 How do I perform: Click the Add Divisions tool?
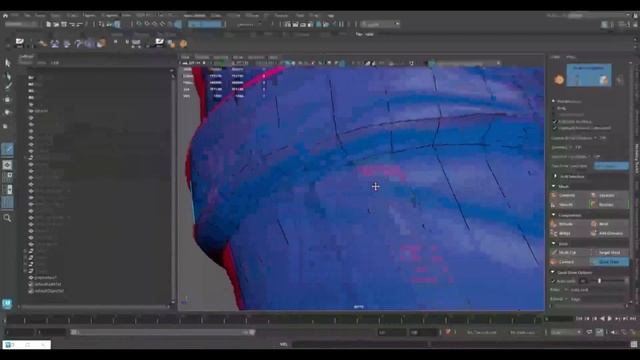pyautogui.click(x=609, y=233)
